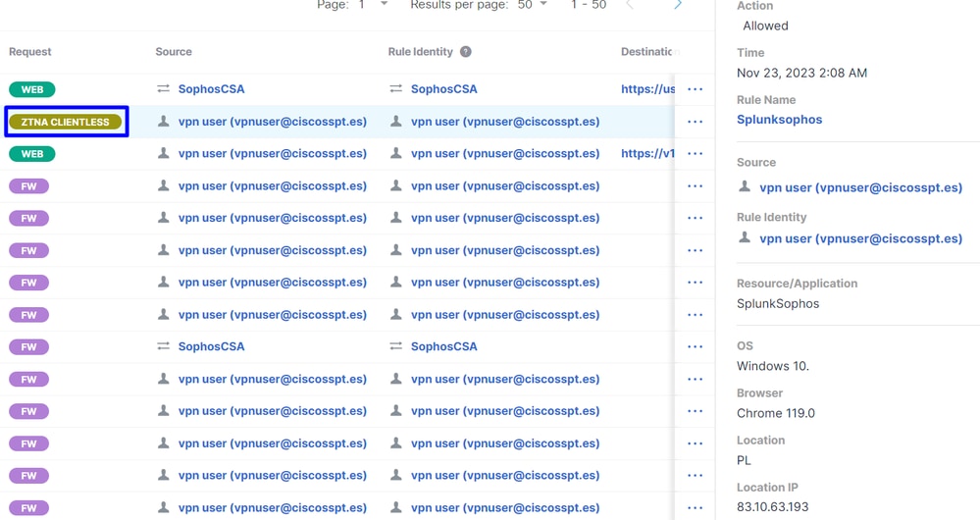Click the PL location value
This screenshot has height=520, width=980.
pyautogui.click(x=744, y=460)
